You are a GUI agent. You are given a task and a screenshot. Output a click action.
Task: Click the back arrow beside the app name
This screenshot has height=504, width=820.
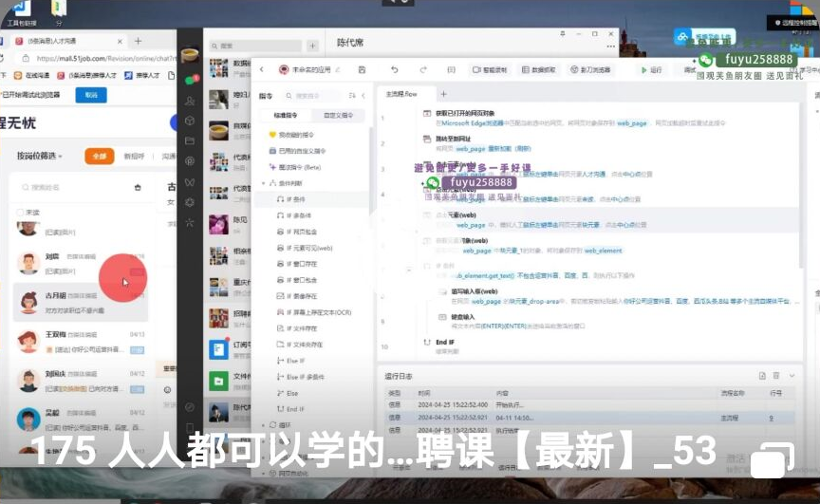coord(262,69)
